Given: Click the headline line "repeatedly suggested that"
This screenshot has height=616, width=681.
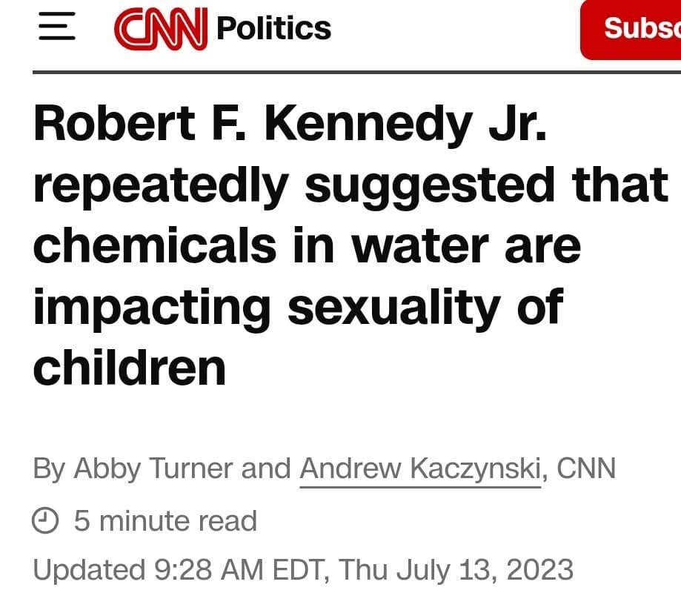Looking at the screenshot, I should coord(351,185).
